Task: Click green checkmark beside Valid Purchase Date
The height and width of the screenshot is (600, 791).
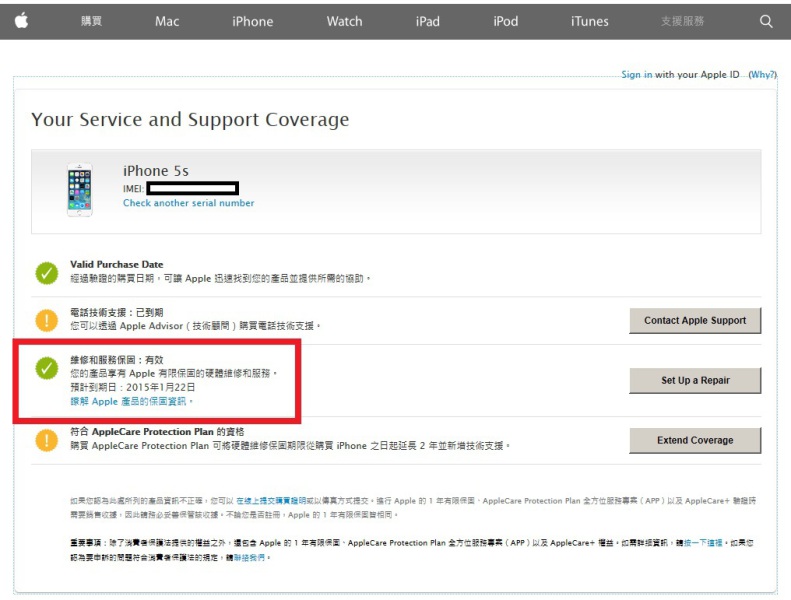Action: pos(47,273)
